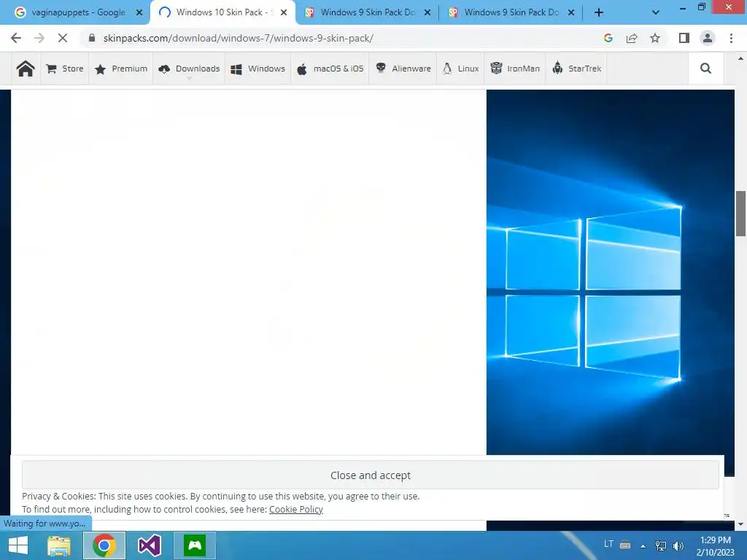
Task: Open a new tab with plus button
Action: [599, 12]
